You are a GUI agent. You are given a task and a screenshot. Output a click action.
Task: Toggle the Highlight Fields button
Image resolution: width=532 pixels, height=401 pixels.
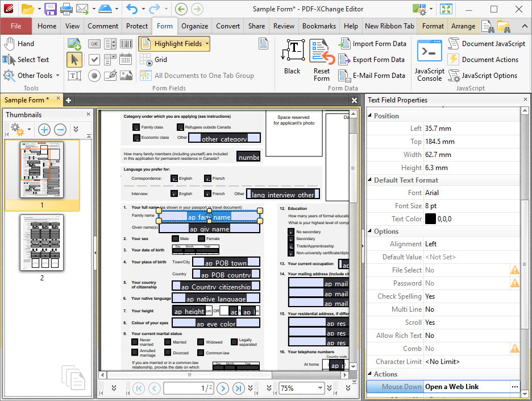pos(171,44)
